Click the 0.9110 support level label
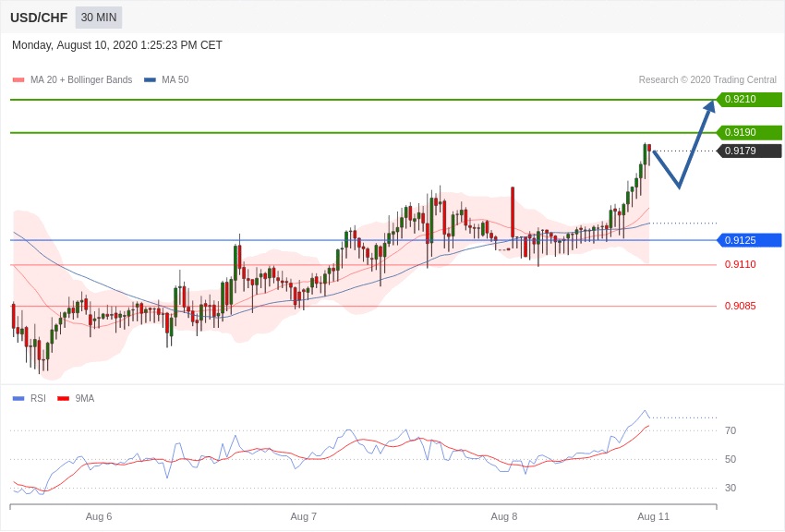Screen dimensions: 785x532 click(x=741, y=264)
